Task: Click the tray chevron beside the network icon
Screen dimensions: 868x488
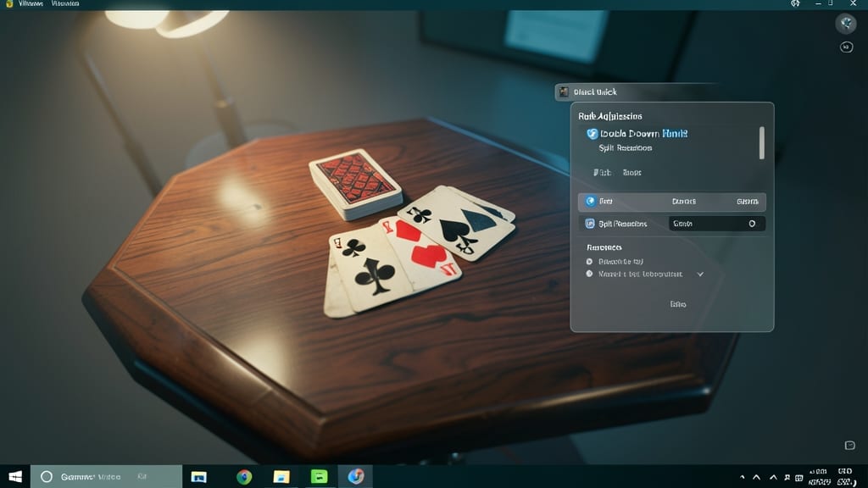Action: coord(773,477)
